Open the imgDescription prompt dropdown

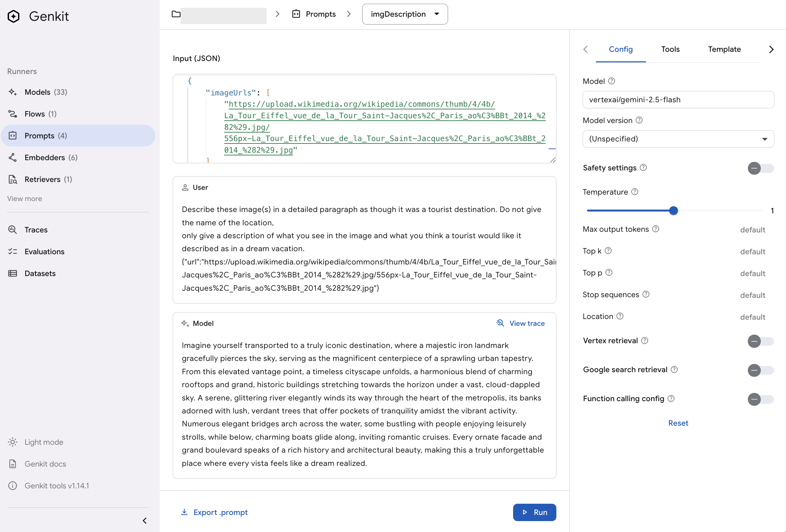[x=405, y=14]
